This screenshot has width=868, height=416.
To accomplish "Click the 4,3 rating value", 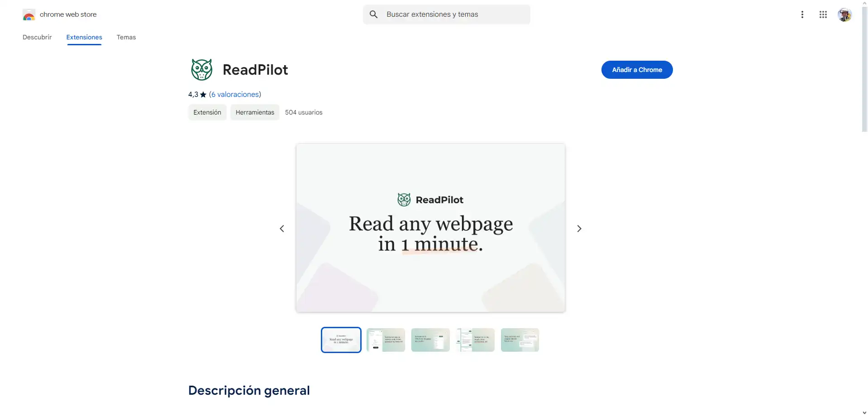I will click(x=193, y=94).
